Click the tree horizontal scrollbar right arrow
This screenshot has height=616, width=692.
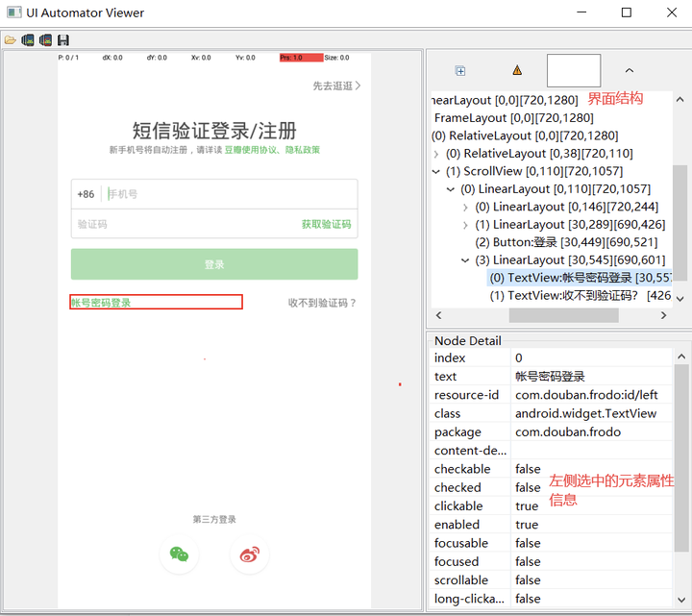(x=663, y=315)
